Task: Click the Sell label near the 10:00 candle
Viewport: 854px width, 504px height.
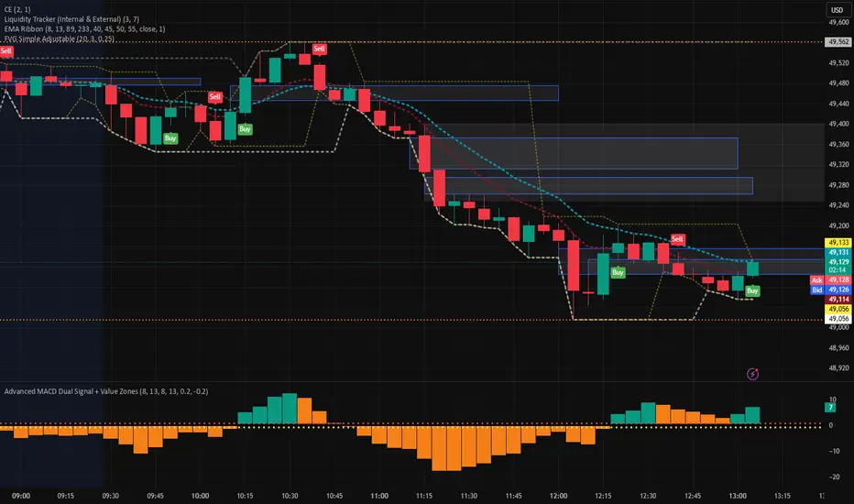Action: click(215, 97)
